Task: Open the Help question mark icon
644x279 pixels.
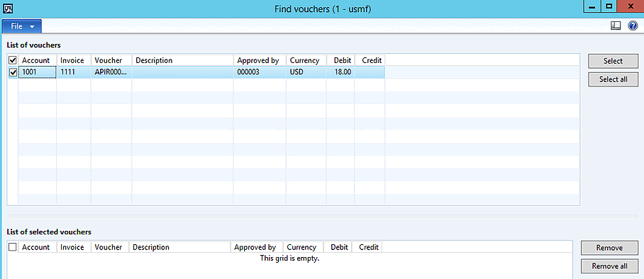Action: pyautogui.click(x=633, y=26)
